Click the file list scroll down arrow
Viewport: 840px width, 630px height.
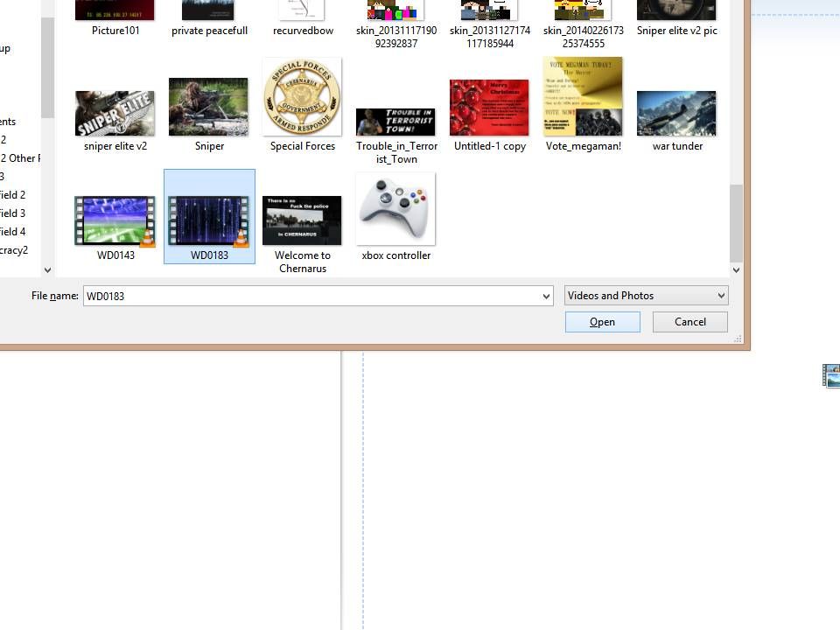736,270
